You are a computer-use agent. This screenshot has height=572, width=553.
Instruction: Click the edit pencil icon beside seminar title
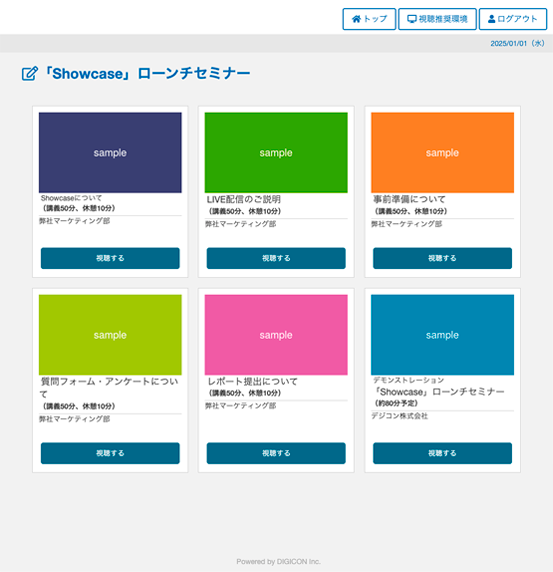30,73
